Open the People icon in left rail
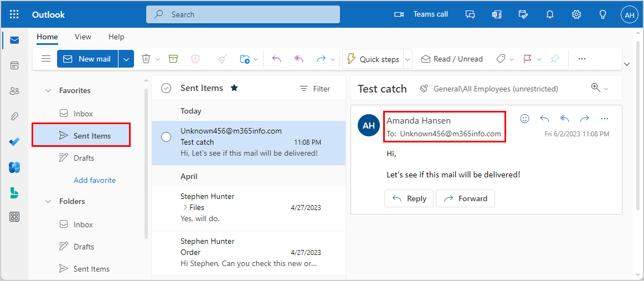The width and height of the screenshot is (644, 281). (14, 91)
